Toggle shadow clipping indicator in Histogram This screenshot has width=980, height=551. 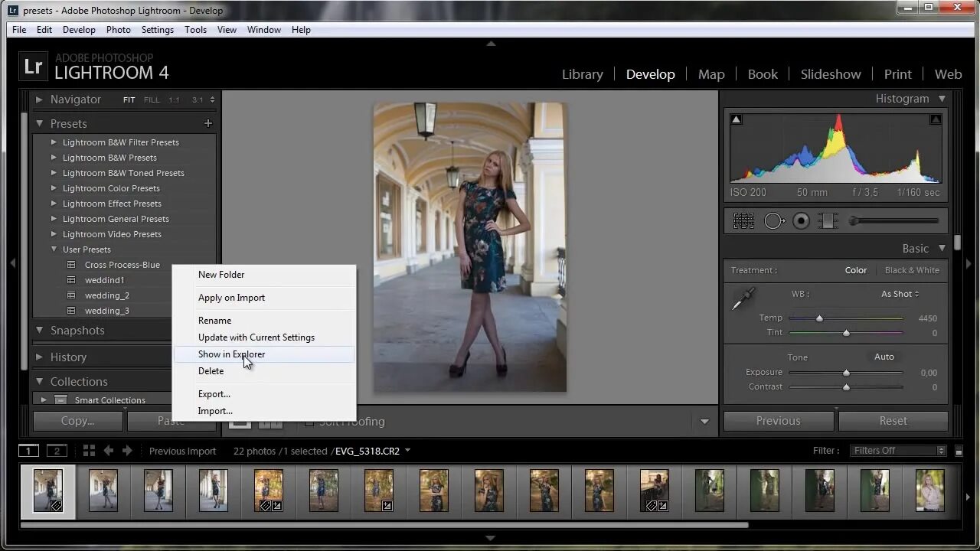click(x=736, y=119)
